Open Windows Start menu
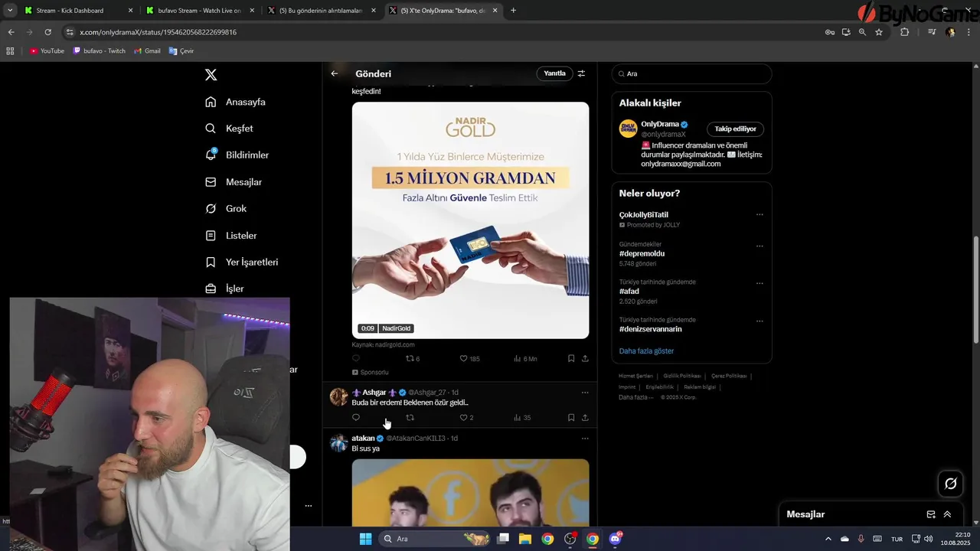980x551 pixels. tap(365, 539)
